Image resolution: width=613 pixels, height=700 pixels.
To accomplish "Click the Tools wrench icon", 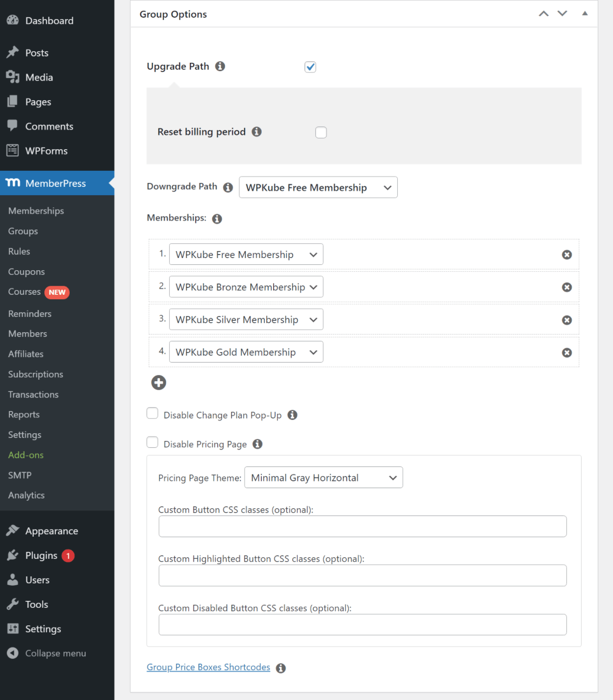I will [x=13, y=604].
